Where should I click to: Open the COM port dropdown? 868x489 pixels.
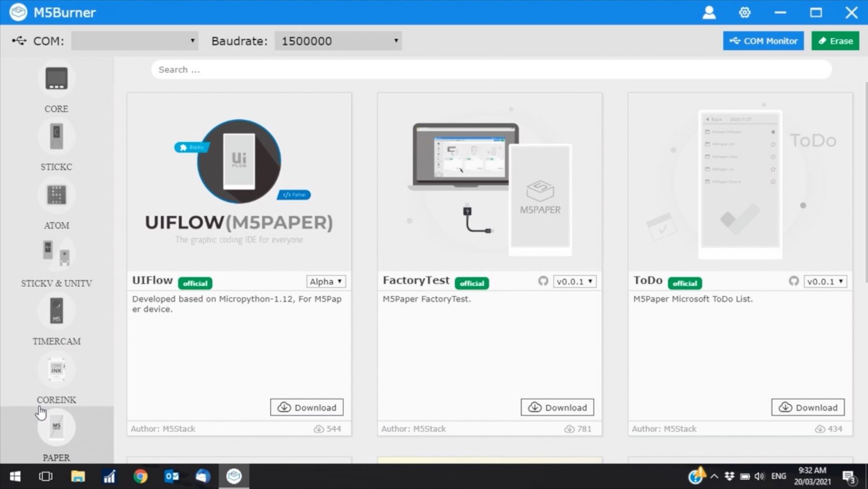point(134,41)
